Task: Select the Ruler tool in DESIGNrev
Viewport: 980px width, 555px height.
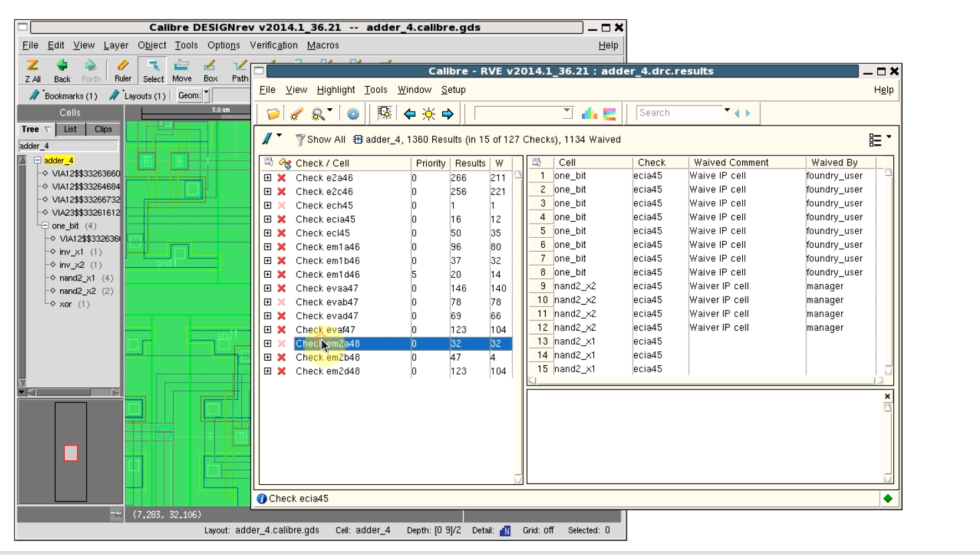Action: 123,70
